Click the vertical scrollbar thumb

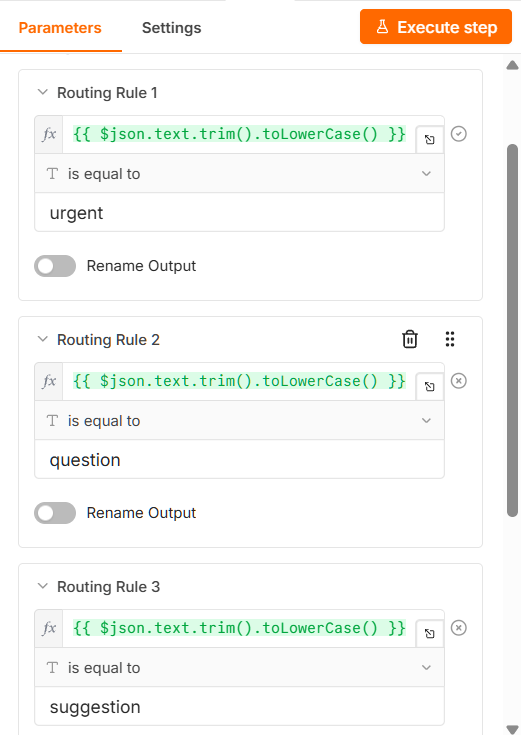point(513,330)
